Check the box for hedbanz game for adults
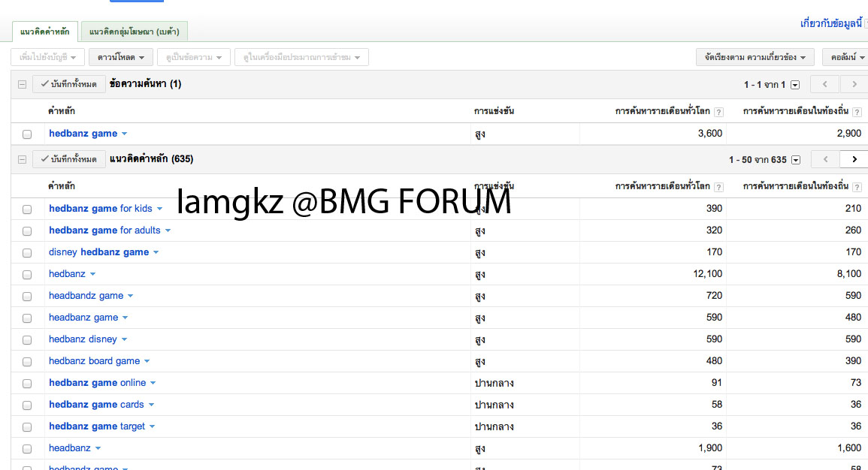 click(27, 231)
